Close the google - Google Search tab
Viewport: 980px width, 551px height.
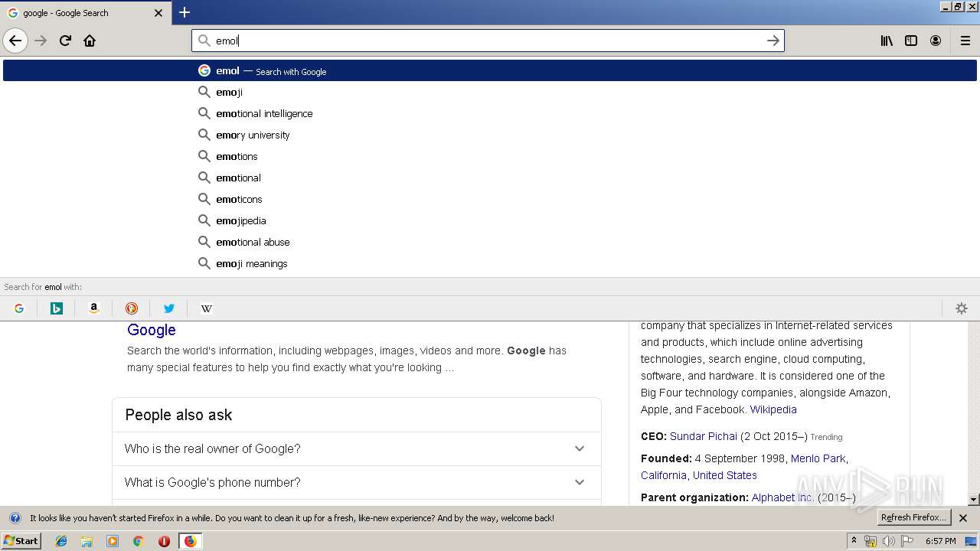coord(158,13)
